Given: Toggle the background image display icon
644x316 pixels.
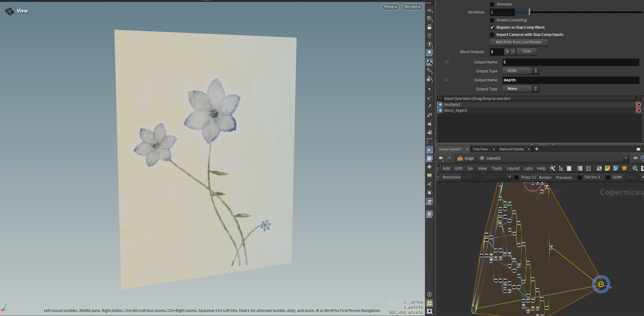Looking at the screenshot, I should point(429,202).
